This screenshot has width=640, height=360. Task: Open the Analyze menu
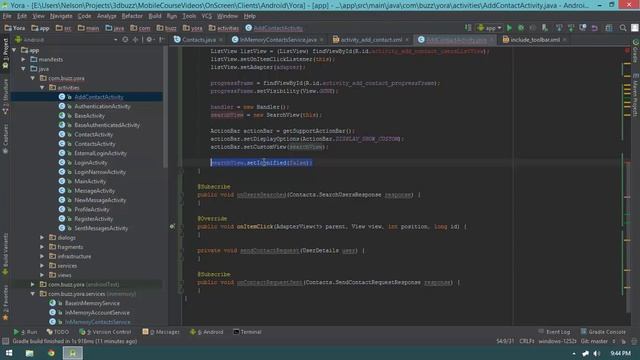(107, 16)
